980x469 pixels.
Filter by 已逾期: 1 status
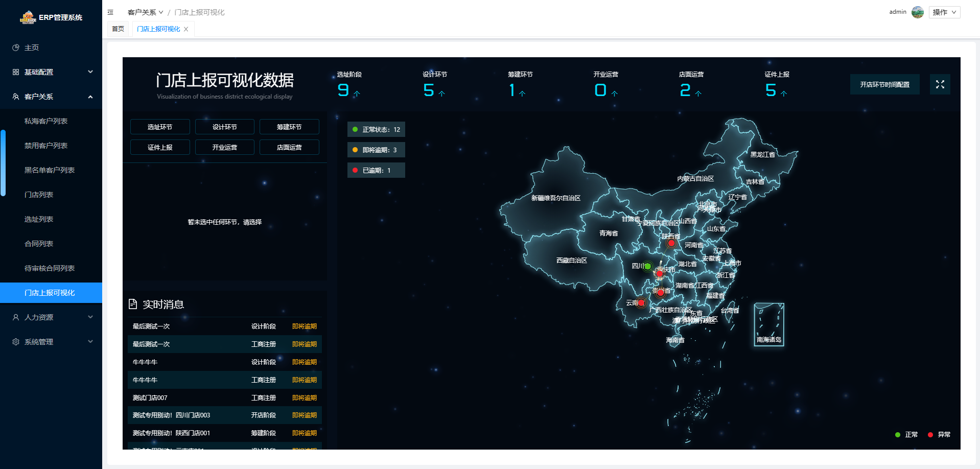tap(376, 170)
